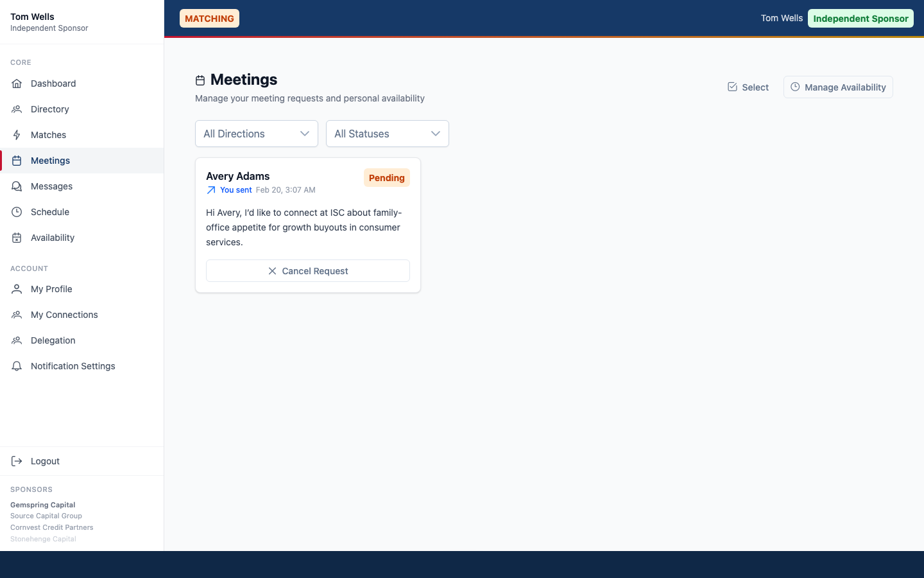The width and height of the screenshot is (924, 578).
Task: Cancel the request to Avery Adams
Action: coord(308,270)
